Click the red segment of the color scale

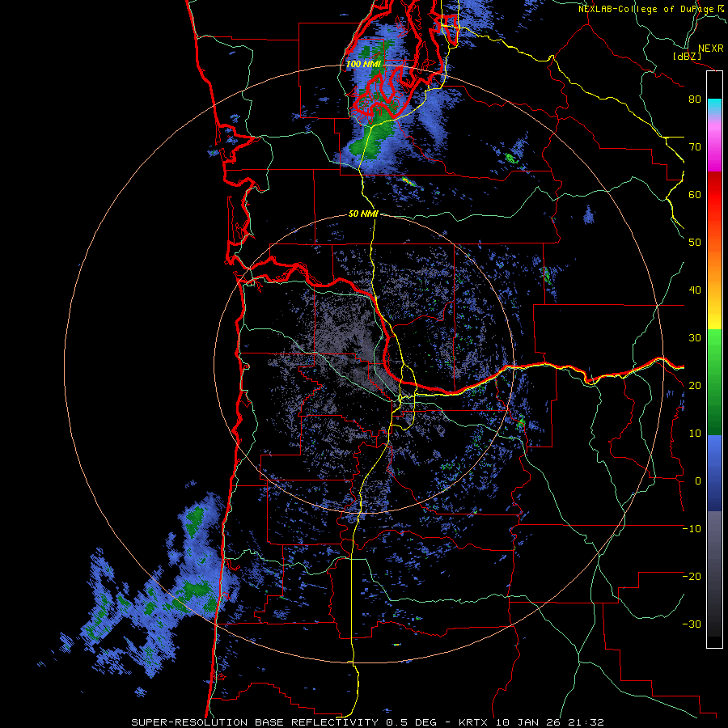(714, 195)
